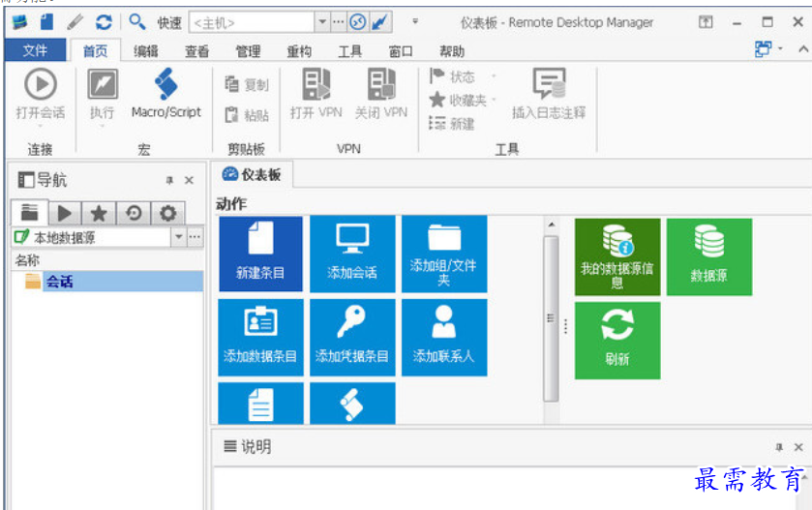Click the document icon tile in bottom row

[260, 404]
